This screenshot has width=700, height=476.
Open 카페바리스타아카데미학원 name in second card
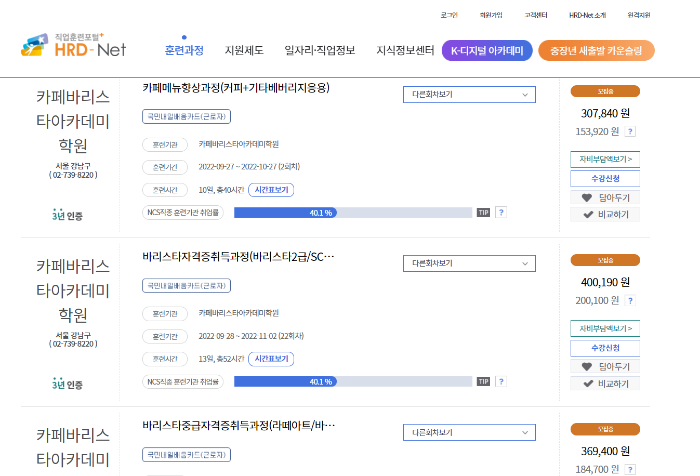[73, 290]
